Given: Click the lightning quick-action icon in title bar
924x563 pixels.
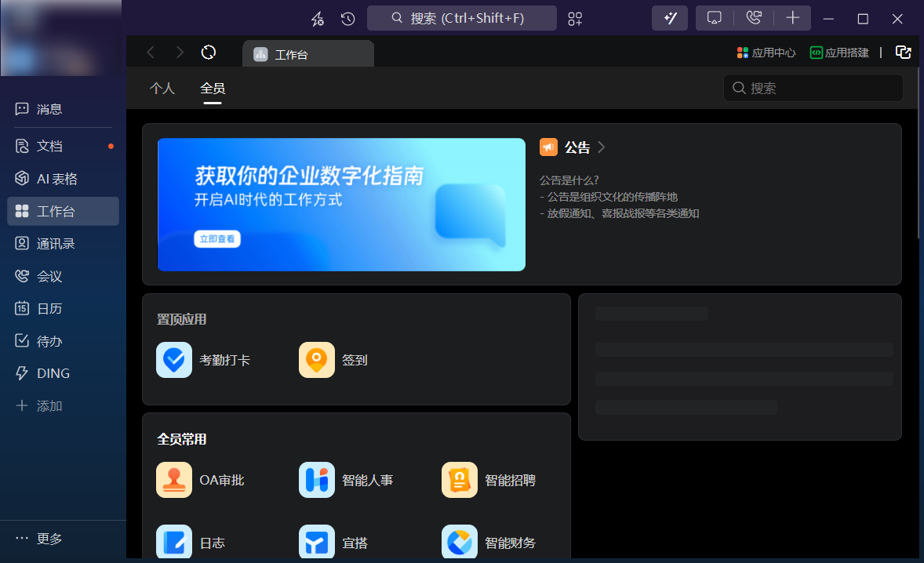Looking at the screenshot, I should [x=318, y=19].
